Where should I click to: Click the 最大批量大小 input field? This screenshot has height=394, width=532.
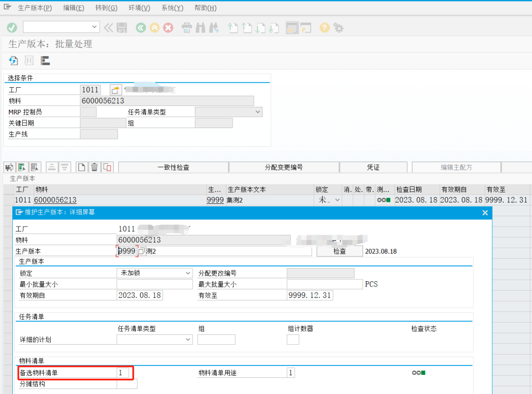click(325, 284)
